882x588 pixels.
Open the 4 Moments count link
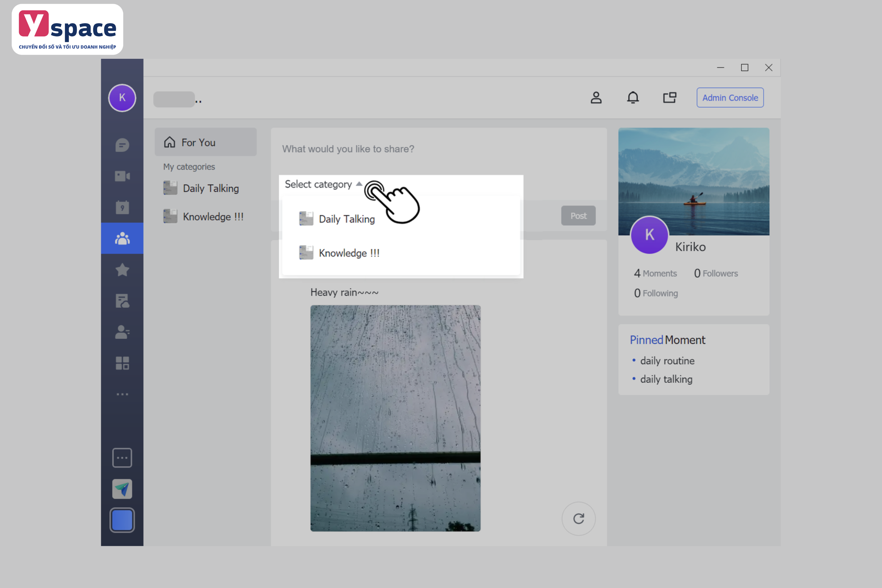[655, 273]
